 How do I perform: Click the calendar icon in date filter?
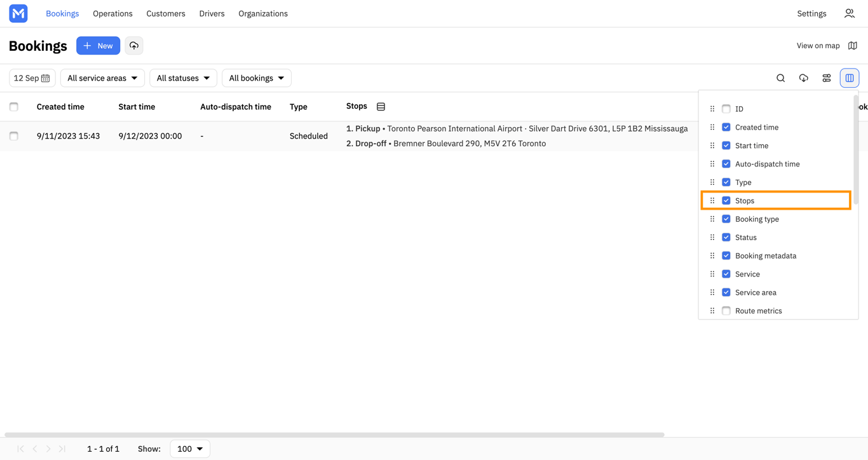click(46, 78)
